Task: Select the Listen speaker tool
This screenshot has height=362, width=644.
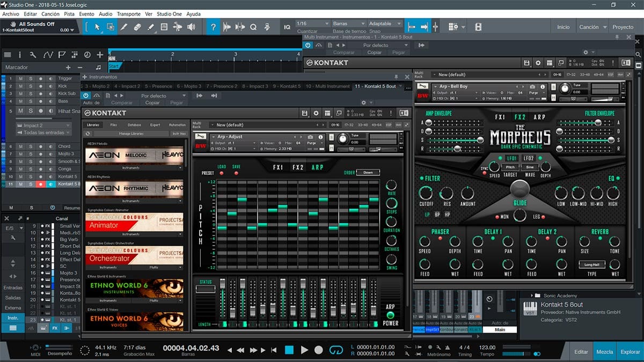Action: coord(191,26)
